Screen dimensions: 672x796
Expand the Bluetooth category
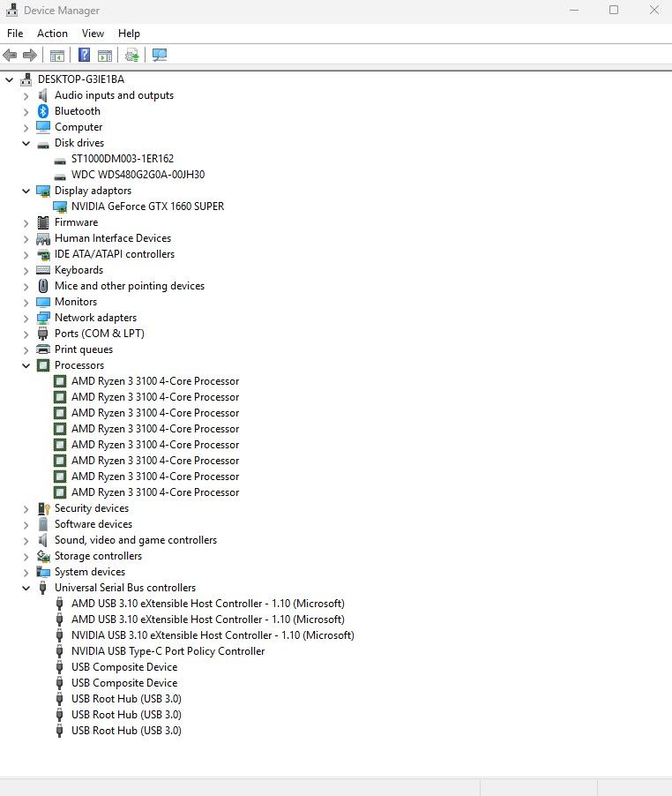point(26,112)
